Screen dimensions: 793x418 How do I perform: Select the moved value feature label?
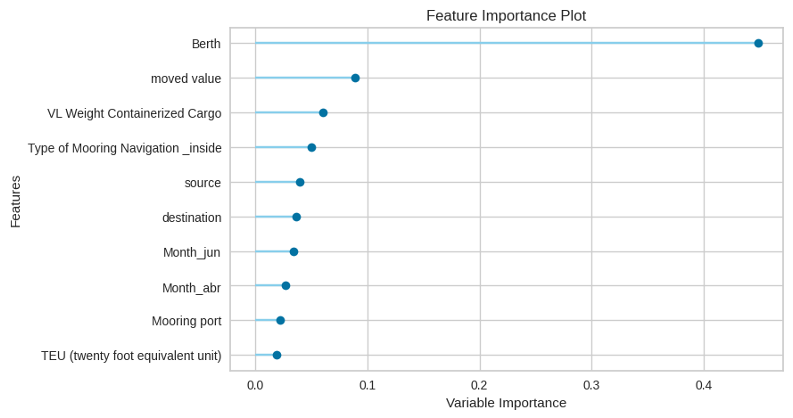pos(186,78)
